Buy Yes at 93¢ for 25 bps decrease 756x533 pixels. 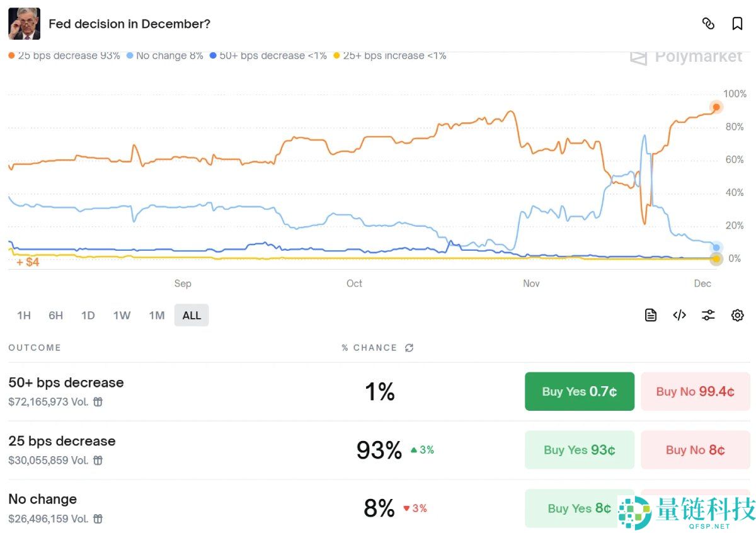[579, 450]
